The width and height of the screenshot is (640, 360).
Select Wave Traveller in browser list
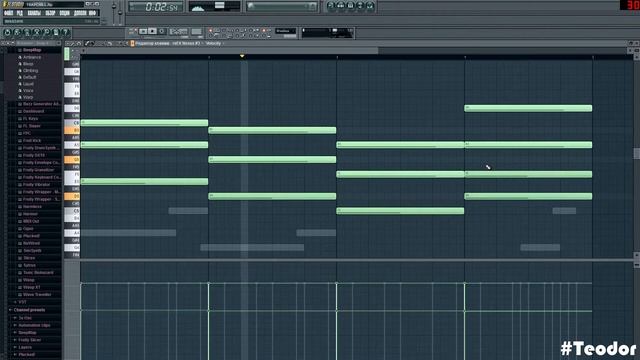coord(37,295)
